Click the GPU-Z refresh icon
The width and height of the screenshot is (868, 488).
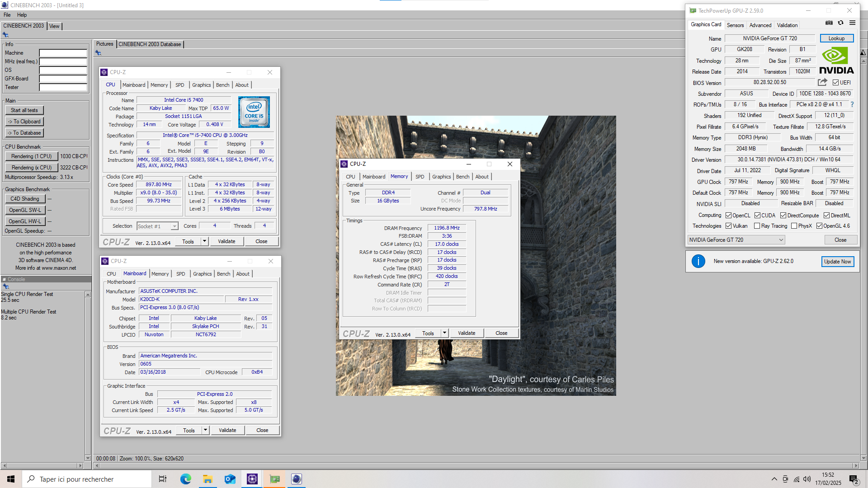(x=840, y=23)
